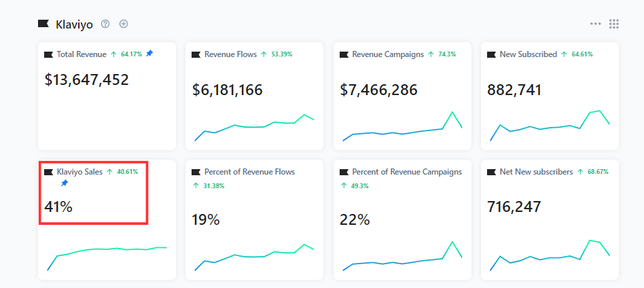This screenshot has width=644, height=288.
Task: Click the 64.61% change on New Subscribed
Action: coord(582,54)
